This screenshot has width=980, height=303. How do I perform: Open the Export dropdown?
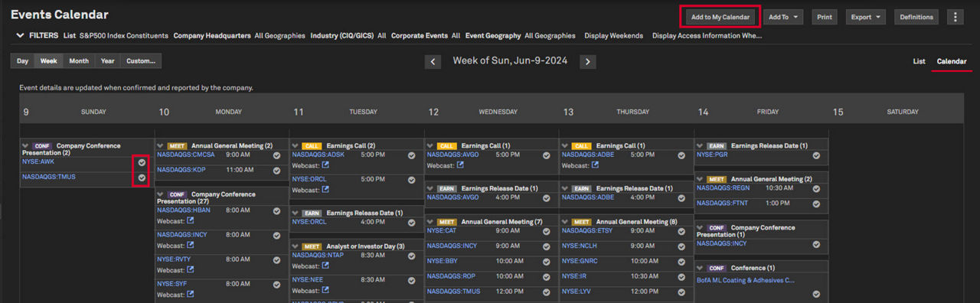click(866, 17)
